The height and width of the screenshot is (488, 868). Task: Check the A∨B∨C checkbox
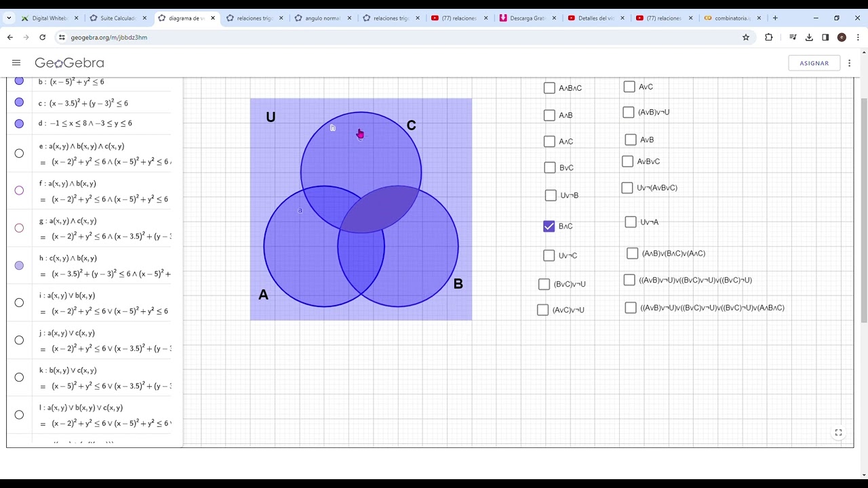[x=627, y=161]
